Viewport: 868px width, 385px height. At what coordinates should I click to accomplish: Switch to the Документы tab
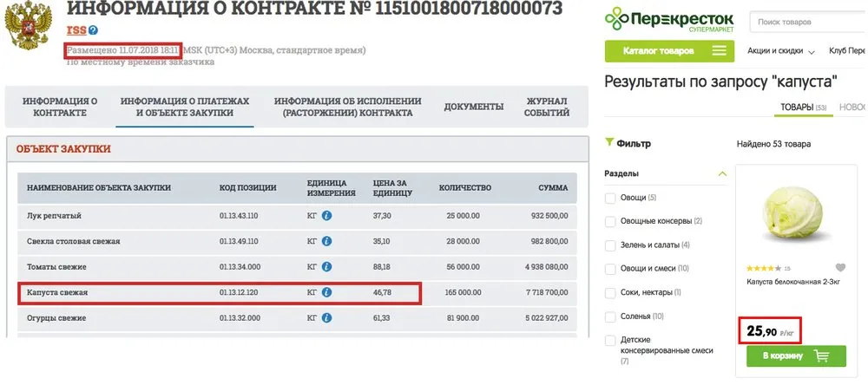click(474, 107)
